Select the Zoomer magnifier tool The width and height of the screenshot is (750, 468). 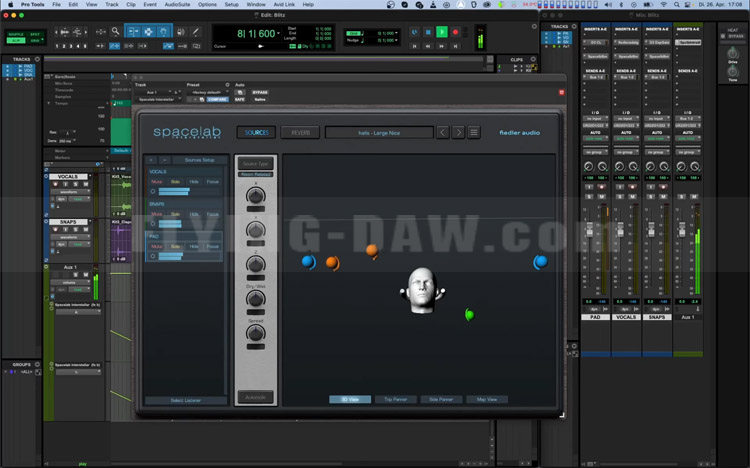pos(115,32)
